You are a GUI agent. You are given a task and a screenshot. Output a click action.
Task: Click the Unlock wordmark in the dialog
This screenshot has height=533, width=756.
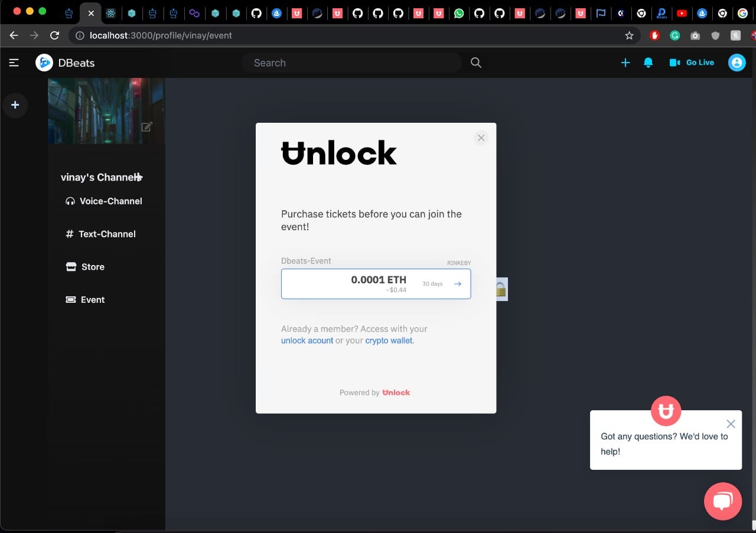339,153
